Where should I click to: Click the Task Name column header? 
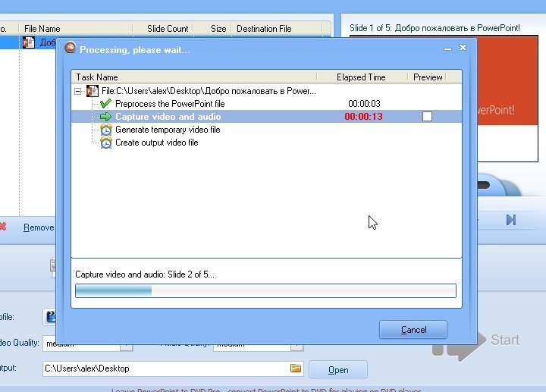click(194, 77)
